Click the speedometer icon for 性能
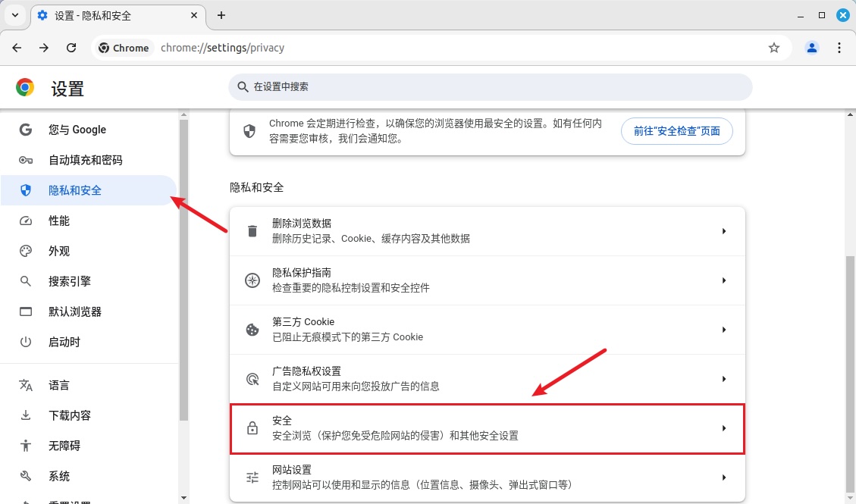The width and height of the screenshot is (856, 504). tap(26, 221)
